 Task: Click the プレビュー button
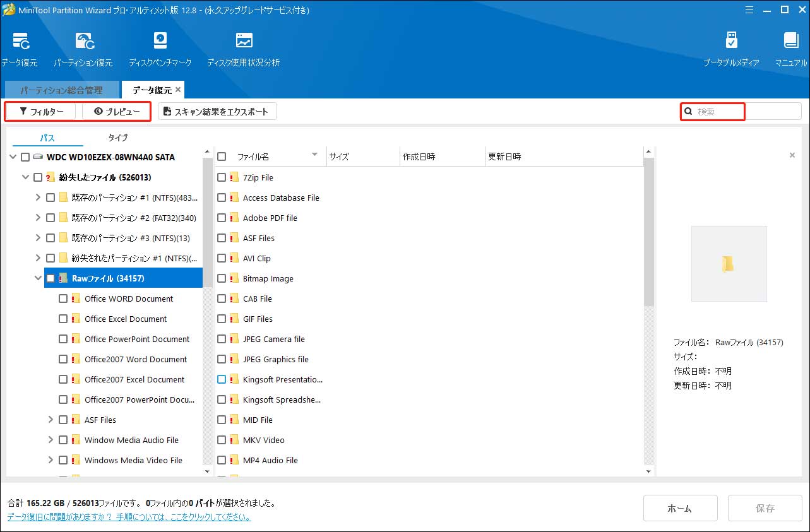tap(117, 112)
